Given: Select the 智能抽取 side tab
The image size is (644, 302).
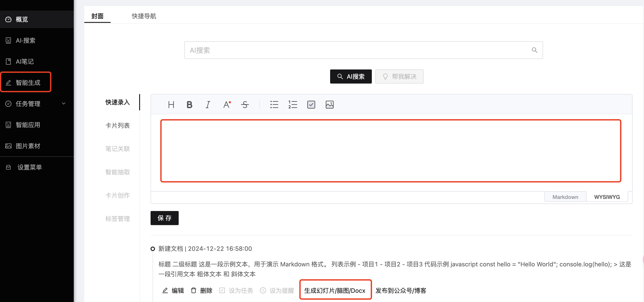Looking at the screenshot, I should click(117, 172).
